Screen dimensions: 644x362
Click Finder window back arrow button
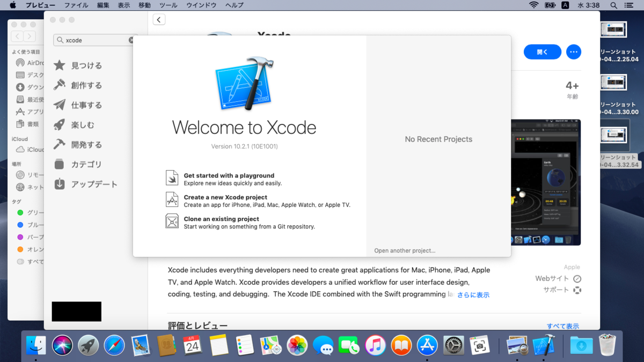pyautogui.click(x=17, y=36)
